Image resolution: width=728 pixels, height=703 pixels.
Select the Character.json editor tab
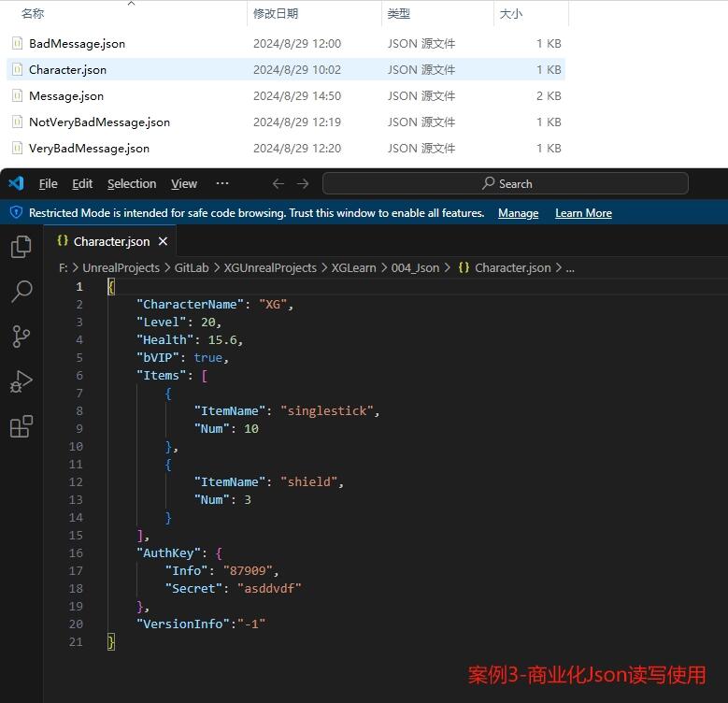click(x=111, y=241)
